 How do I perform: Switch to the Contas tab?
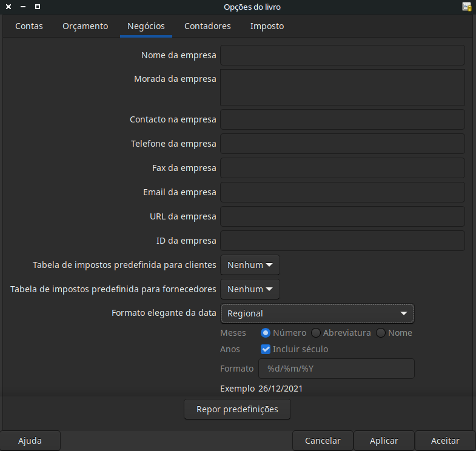point(29,26)
